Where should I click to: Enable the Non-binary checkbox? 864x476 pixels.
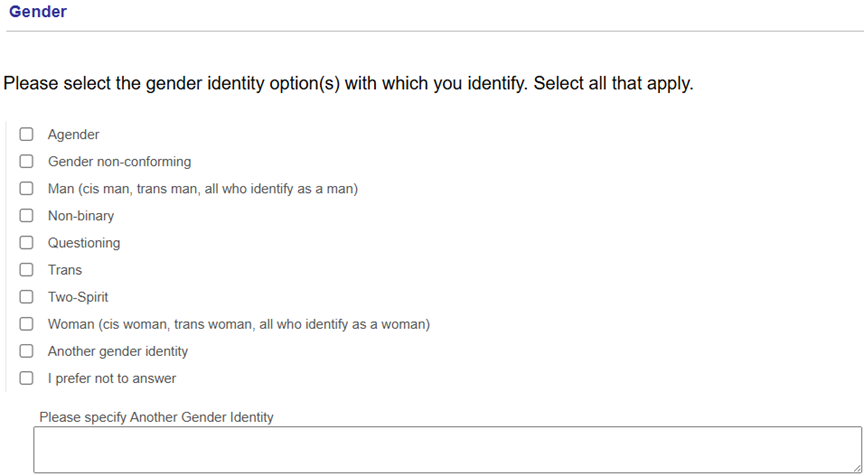[26, 215]
